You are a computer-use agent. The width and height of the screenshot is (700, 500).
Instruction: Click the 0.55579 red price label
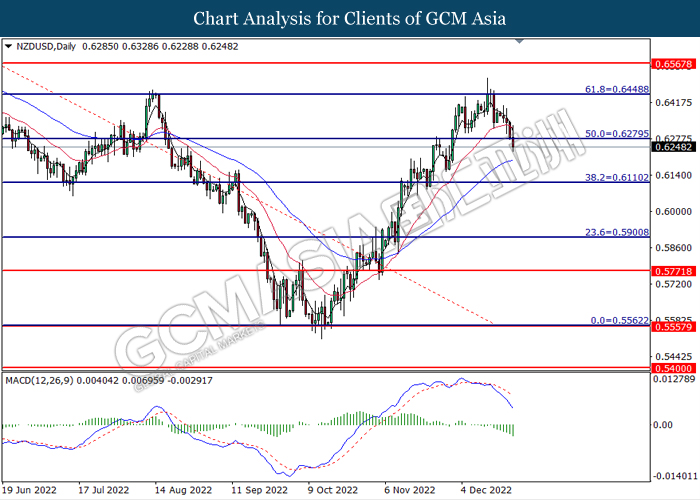(674, 327)
